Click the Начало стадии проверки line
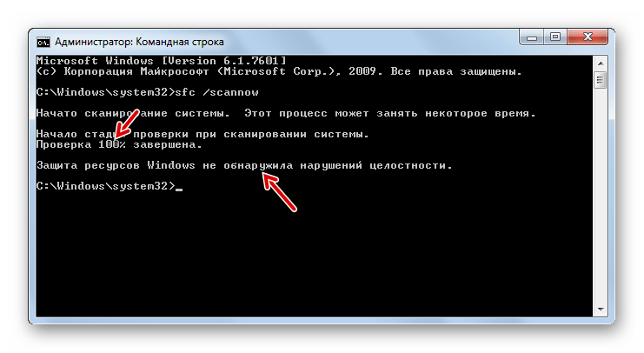This screenshot has height=353, width=644. click(202, 135)
